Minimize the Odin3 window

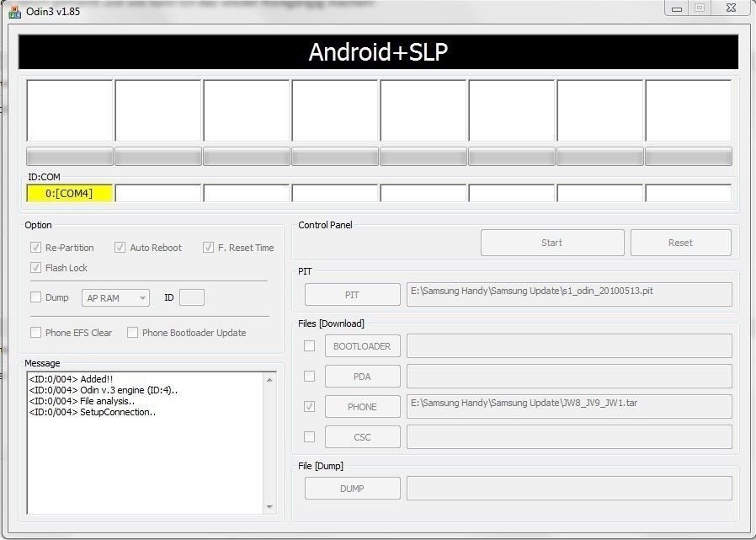pyautogui.click(x=677, y=8)
